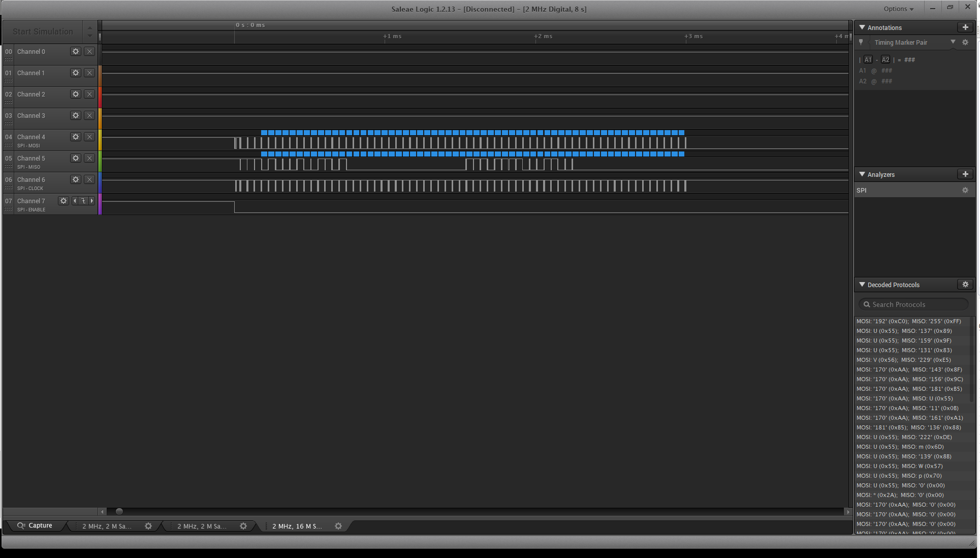Open the Timing Marker Pair dropdown
Viewport: 980px width, 558px height.
click(x=953, y=42)
